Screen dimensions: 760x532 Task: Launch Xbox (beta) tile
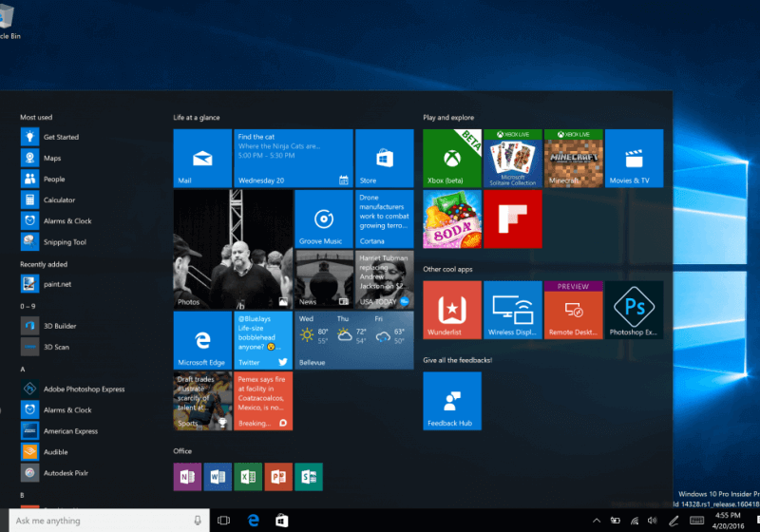(x=452, y=158)
